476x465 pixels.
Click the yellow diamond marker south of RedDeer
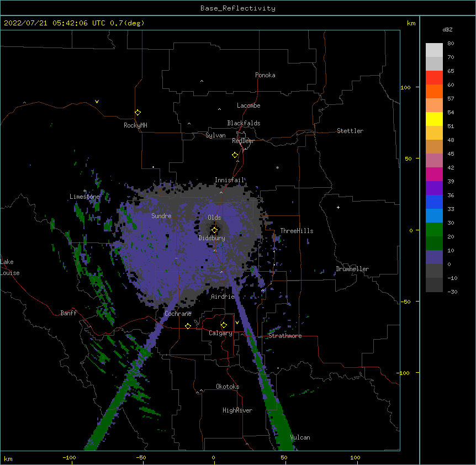(235, 155)
